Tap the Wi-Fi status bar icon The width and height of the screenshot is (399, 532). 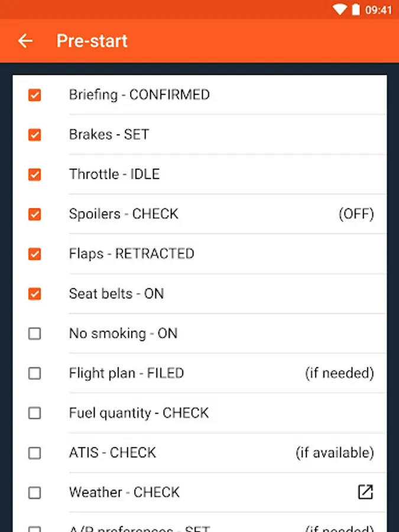click(x=339, y=9)
